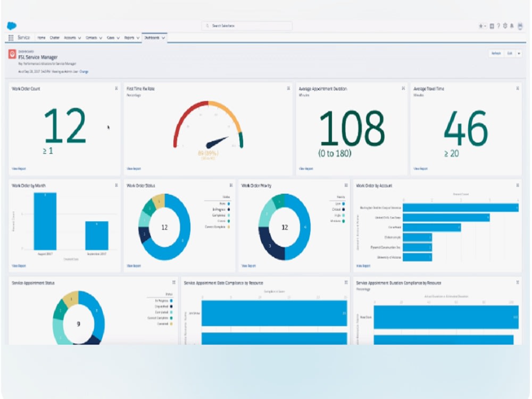Image resolution: width=532 pixels, height=399 pixels.
Task: Expand the Service Appointment Status widget
Action: point(174,282)
